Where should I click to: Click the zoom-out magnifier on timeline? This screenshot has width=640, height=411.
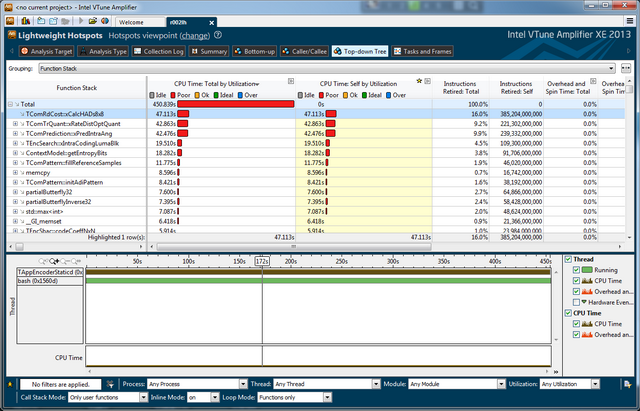click(x=65, y=261)
